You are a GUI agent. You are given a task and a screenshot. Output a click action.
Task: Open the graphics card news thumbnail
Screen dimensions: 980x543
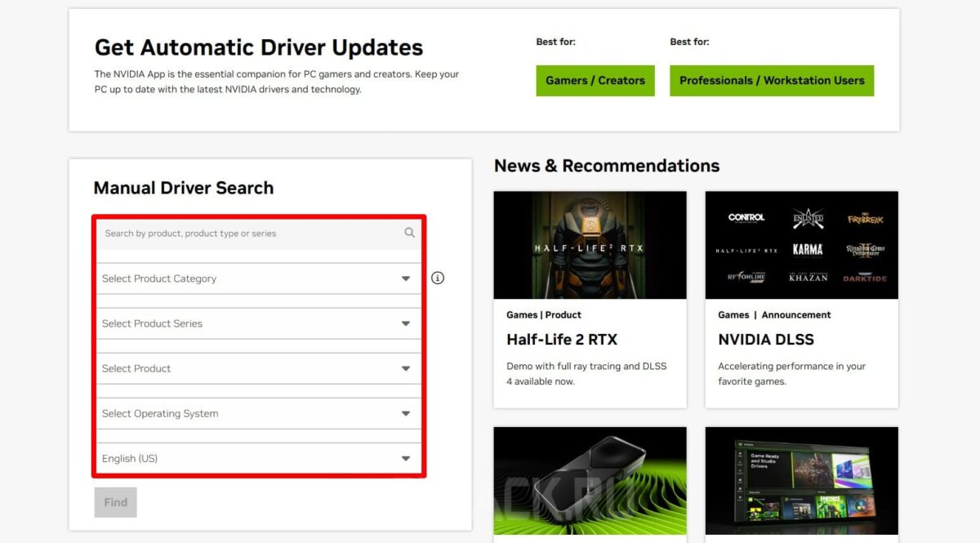coord(590,481)
